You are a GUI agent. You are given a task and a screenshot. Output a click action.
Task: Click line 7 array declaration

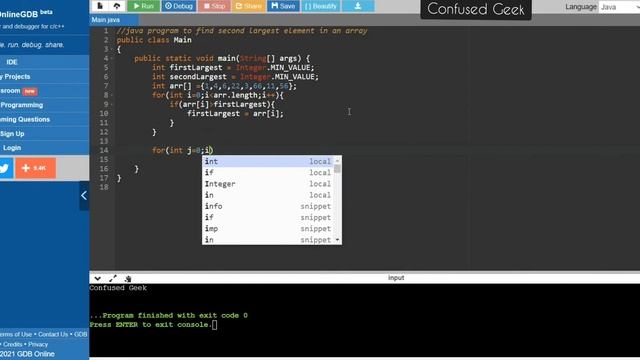pos(224,86)
